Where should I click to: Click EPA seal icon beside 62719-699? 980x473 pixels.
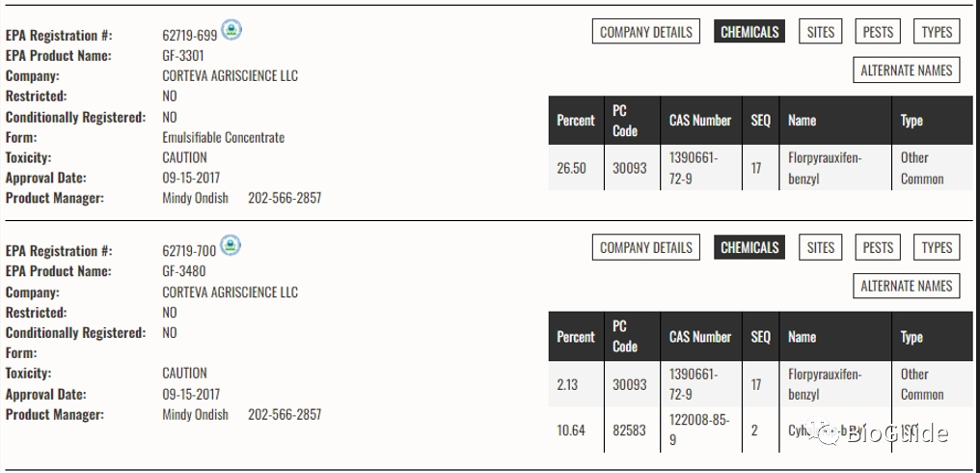tap(231, 29)
